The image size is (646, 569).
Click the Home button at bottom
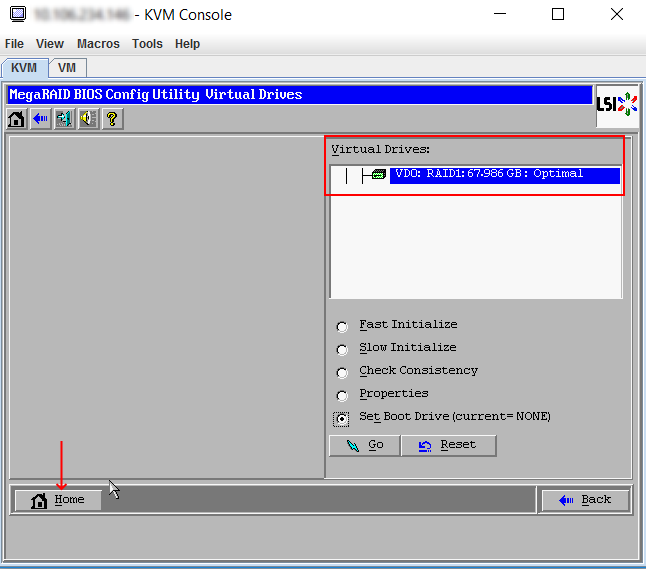(58, 500)
